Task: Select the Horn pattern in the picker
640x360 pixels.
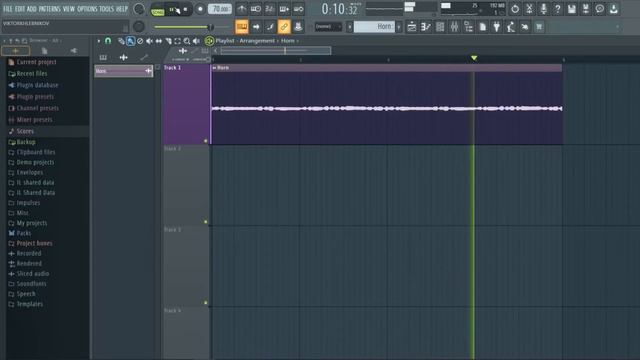Action: pos(123,71)
